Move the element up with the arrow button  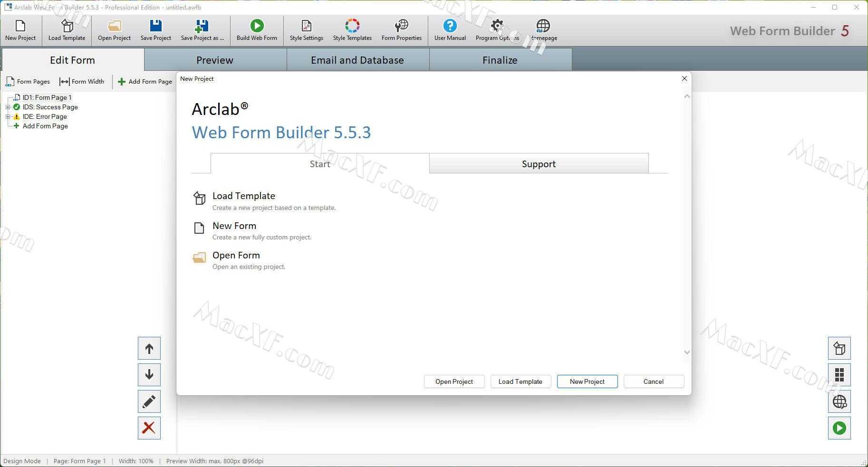click(149, 349)
